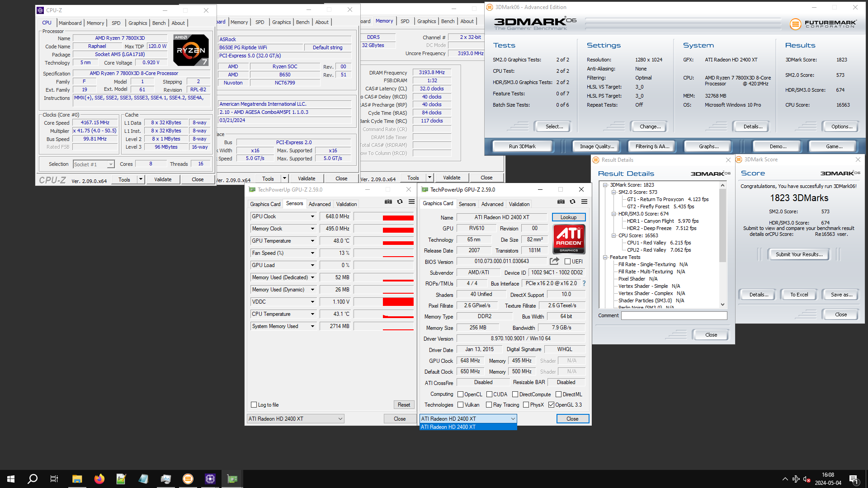Image resolution: width=868 pixels, height=488 pixels.
Task: Open Tools dropdown arrow in CPU-Z CPU window
Action: pos(141,179)
